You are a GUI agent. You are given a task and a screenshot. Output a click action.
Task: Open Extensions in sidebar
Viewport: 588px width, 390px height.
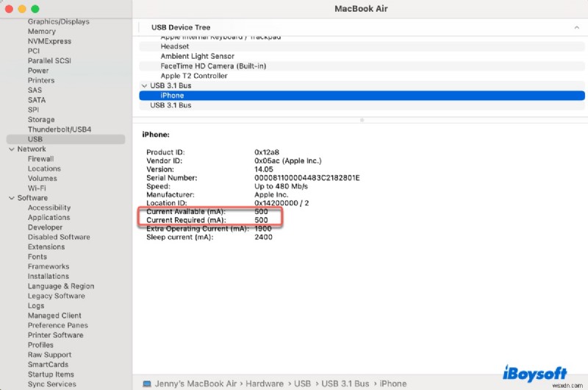pos(46,247)
